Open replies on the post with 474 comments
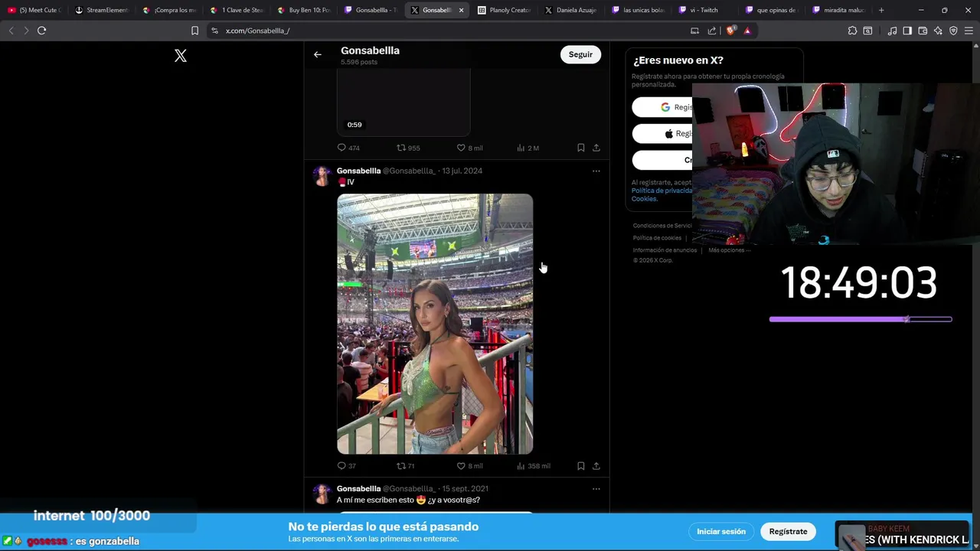Viewport: 980px width, 551px height. coord(348,148)
